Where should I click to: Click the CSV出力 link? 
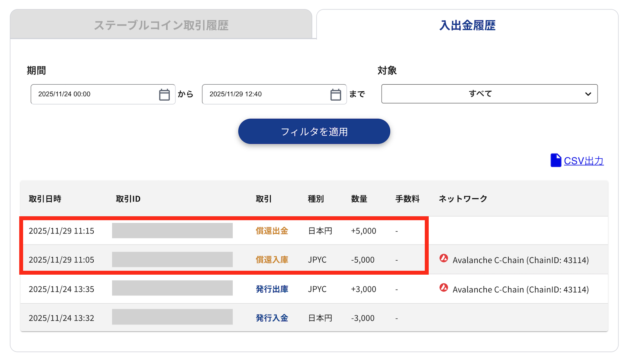click(x=584, y=161)
